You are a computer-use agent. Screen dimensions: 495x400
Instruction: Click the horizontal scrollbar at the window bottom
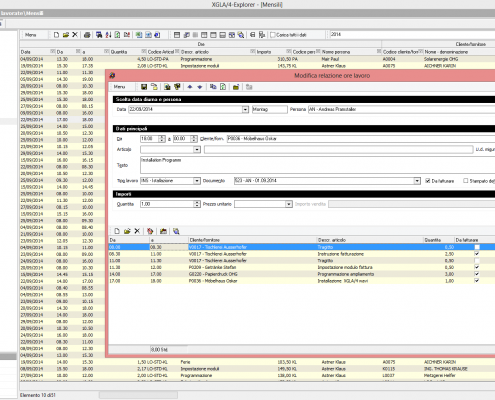(x=138, y=395)
